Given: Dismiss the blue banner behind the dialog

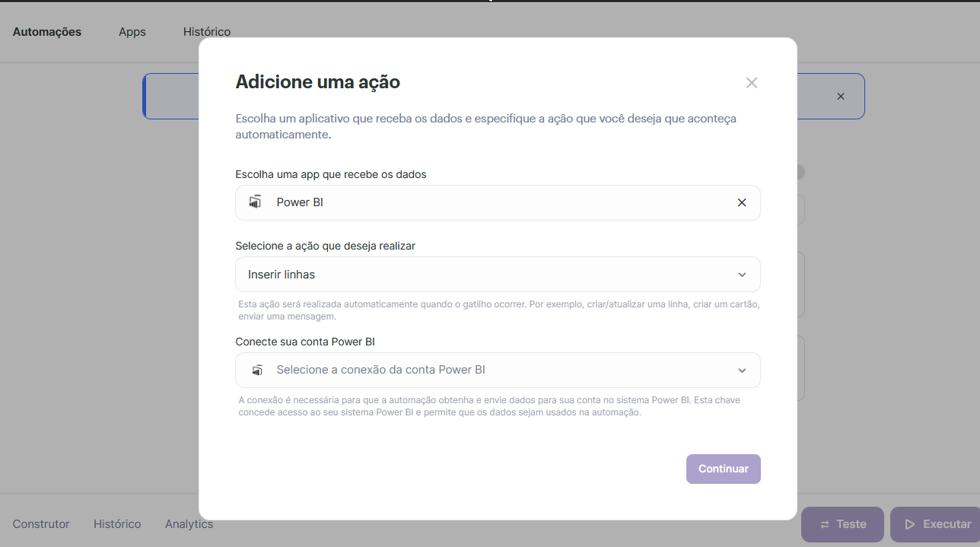Looking at the screenshot, I should pyautogui.click(x=841, y=97).
